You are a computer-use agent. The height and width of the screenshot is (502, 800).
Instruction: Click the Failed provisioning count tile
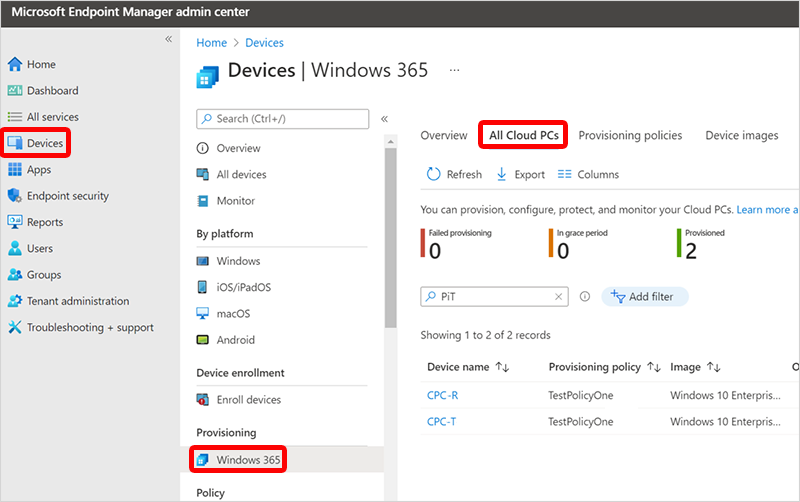(x=456, y=243)
